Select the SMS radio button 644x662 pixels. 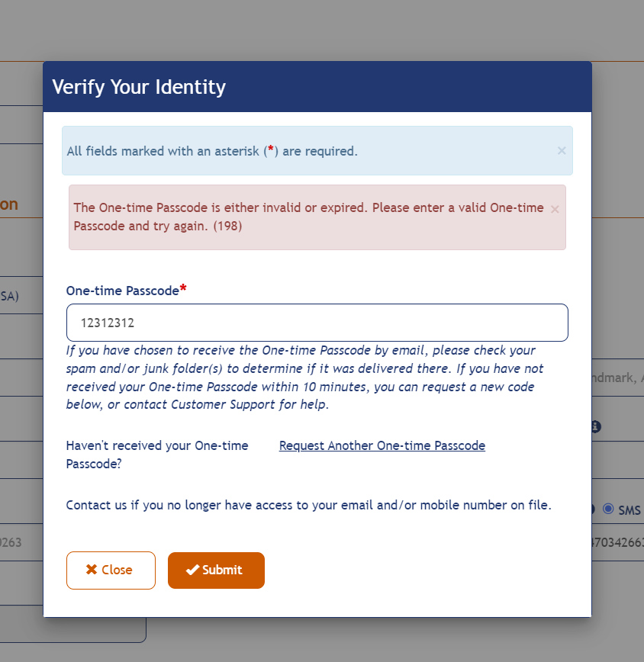[x=608, y=509]
